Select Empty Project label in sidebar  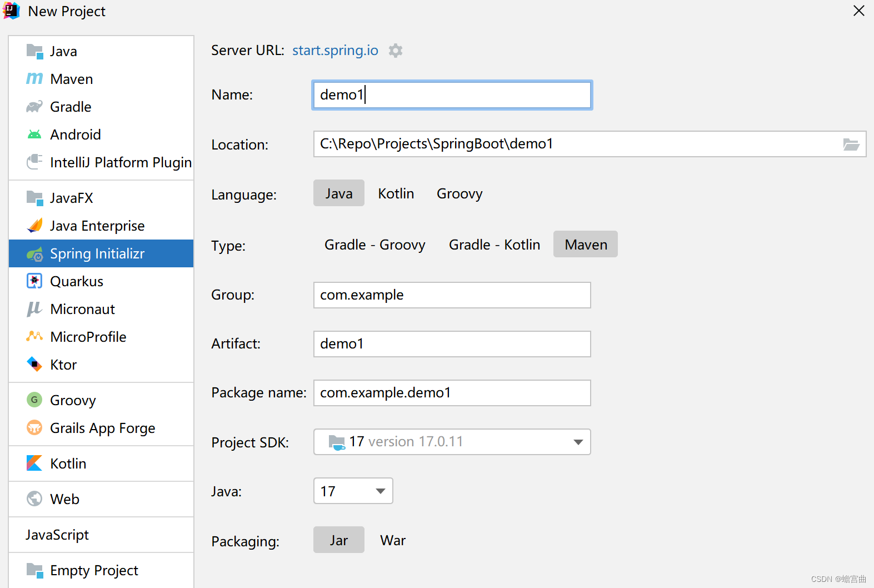click(94, 571)
